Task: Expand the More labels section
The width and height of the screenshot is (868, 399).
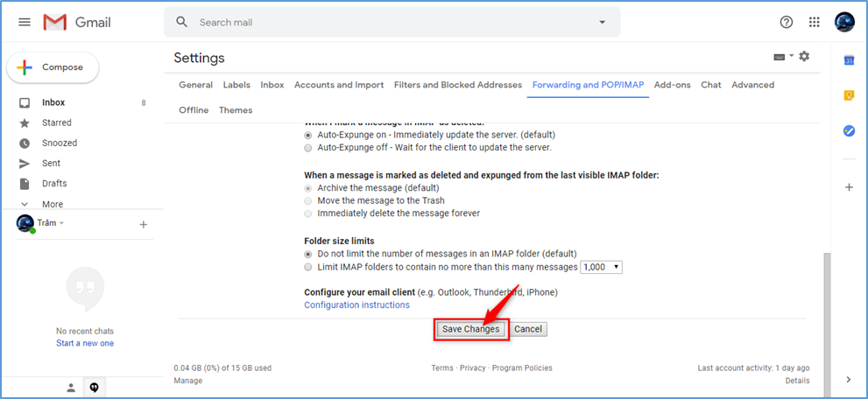Action: pos(52,204)
